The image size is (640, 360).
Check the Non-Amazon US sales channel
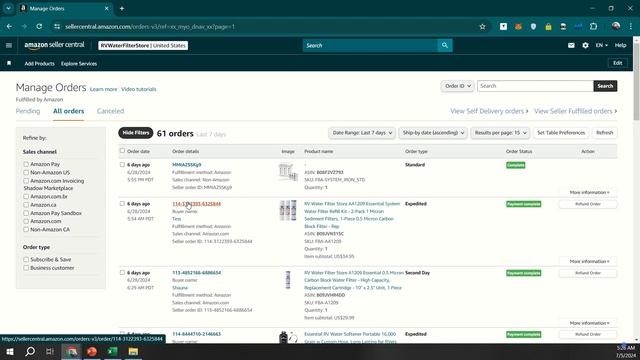[26, 172]
